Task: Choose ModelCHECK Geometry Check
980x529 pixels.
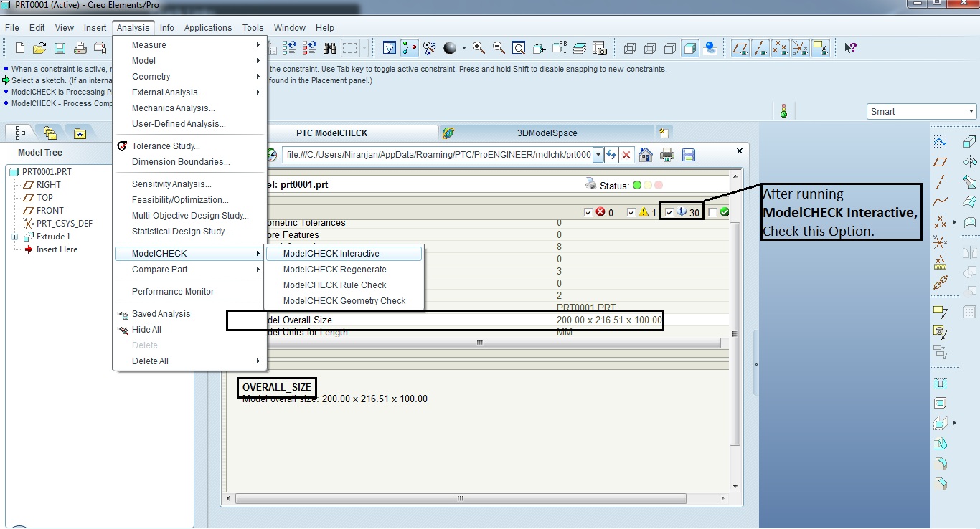Action: [x=344, y=301]
